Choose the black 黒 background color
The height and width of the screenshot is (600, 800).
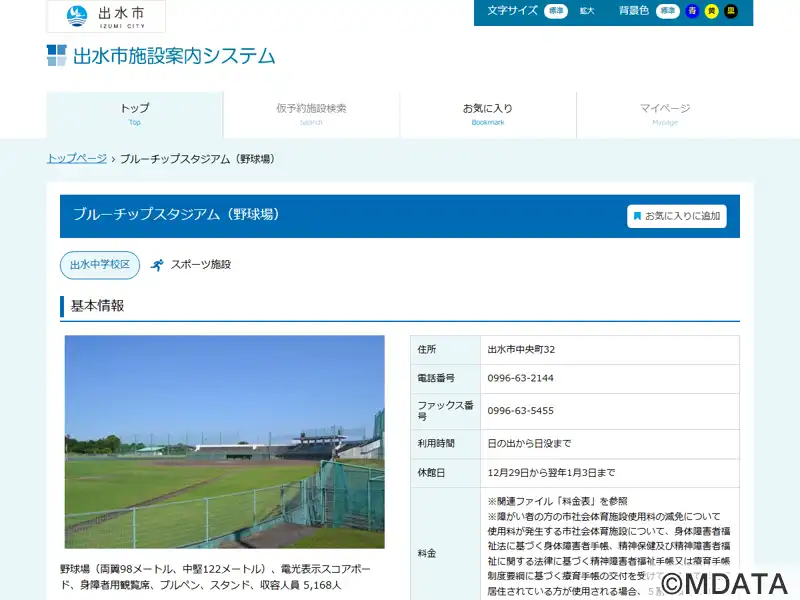click(x=731, y=11)
